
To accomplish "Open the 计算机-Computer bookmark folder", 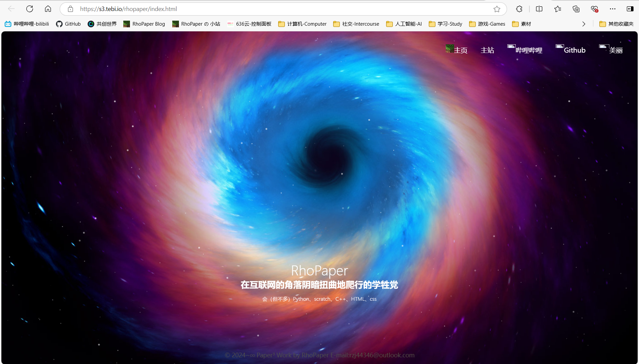I will coord(303,24).
